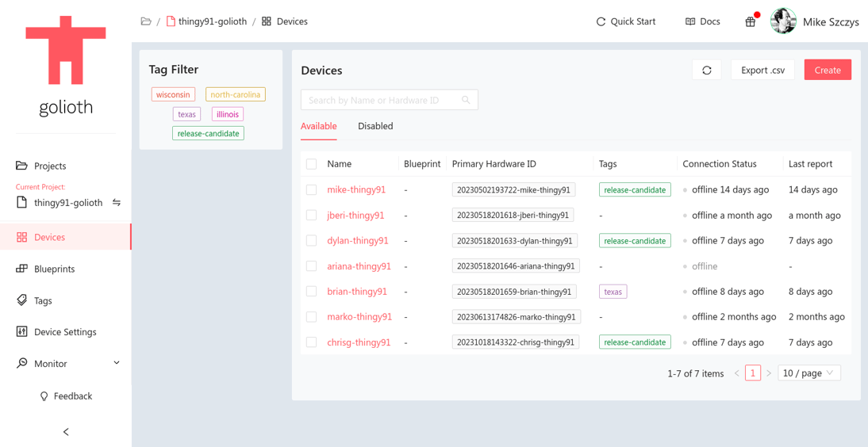Toggle the select-all header checkbox
The width and height of the screenshot is (868, 447).
point(311,164)
